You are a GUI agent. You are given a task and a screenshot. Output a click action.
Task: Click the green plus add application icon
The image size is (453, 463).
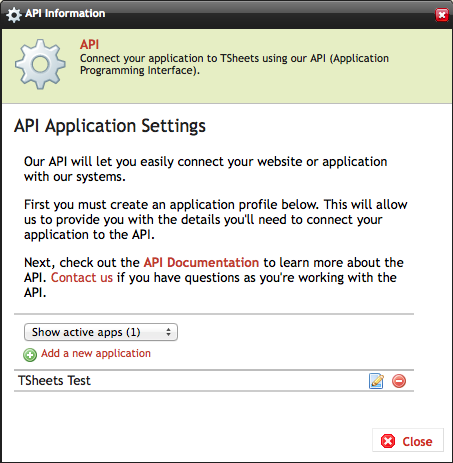(30, 355)
